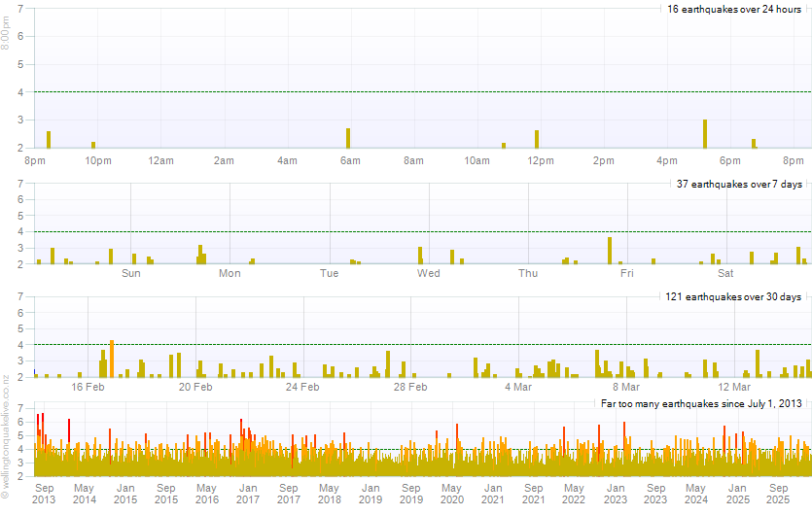The height and width of the screenshot is (515, 812).
Task: Click the '16 earthquakes over 24 hours' label
Action: 734,9
